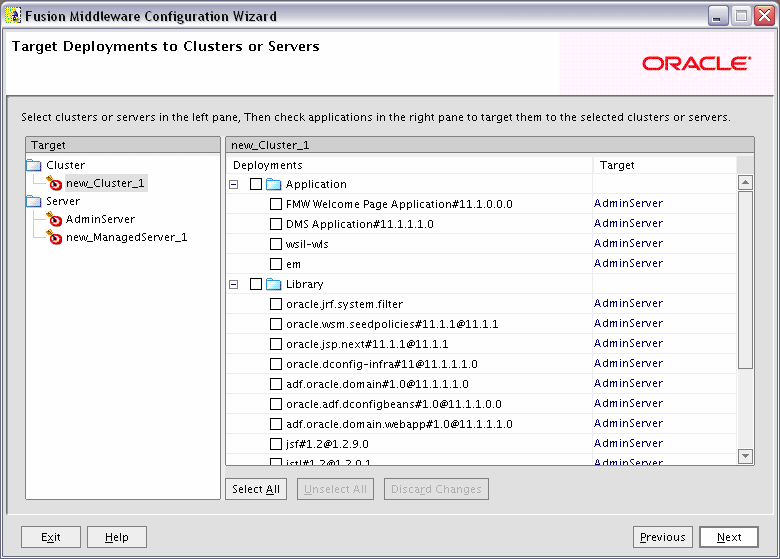Click the deployments vertical scrollbar thumb
Image resolution: width=780 pixels, height=559 pixels.
745,280
